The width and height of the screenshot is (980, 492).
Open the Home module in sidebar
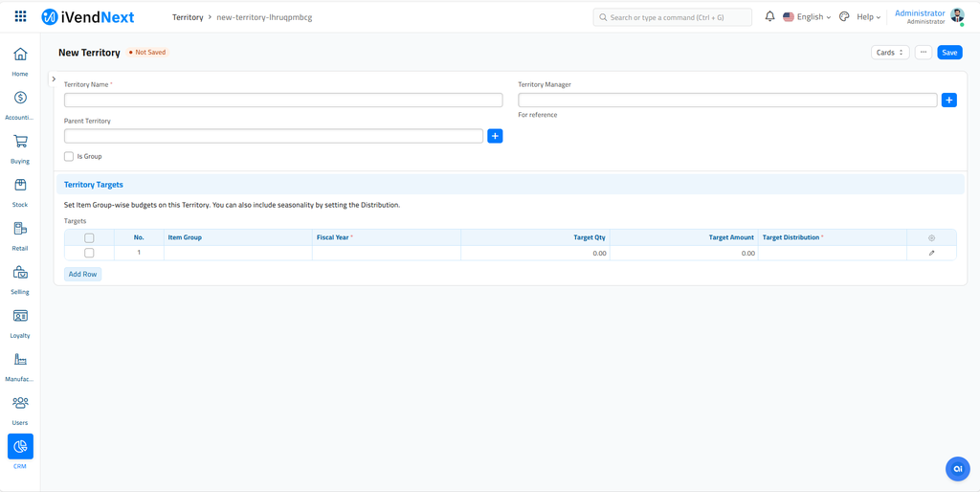click(x=20, y=55)
